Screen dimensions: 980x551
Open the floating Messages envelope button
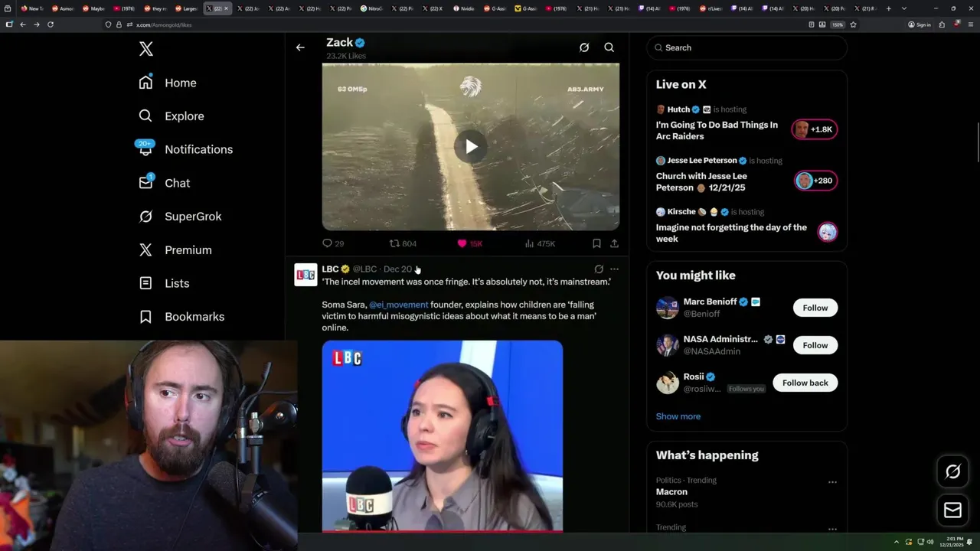(x=952, y=510)
